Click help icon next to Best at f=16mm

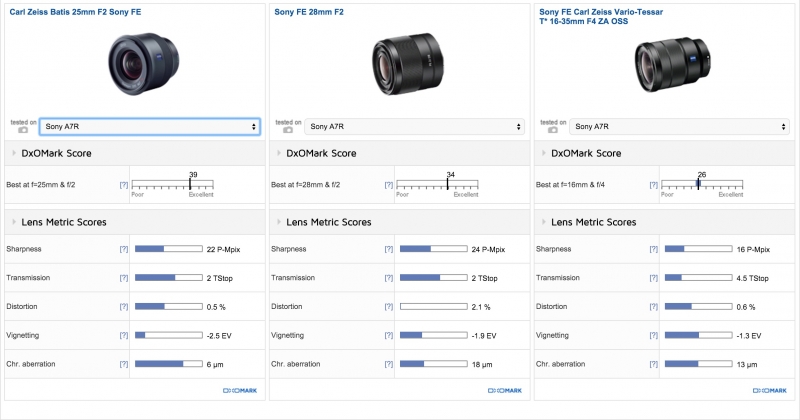point(653,185)
